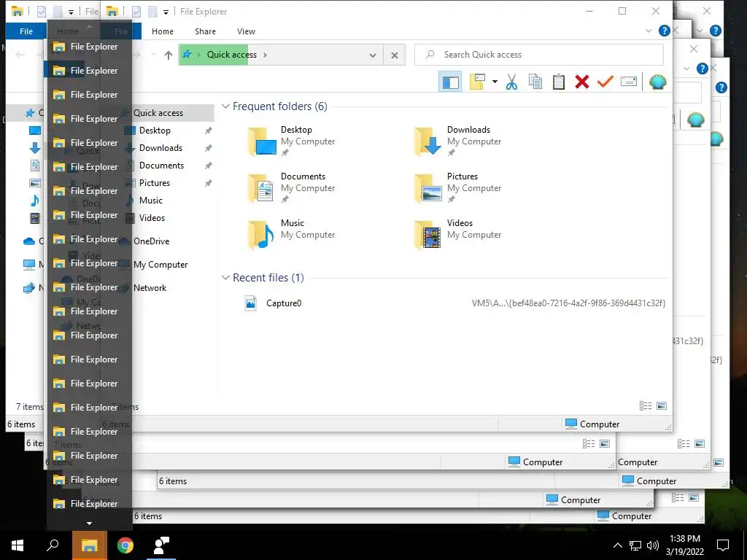The image size is (747, 560).
Task: Click the Windows Start button
Action: click(18, 545)
